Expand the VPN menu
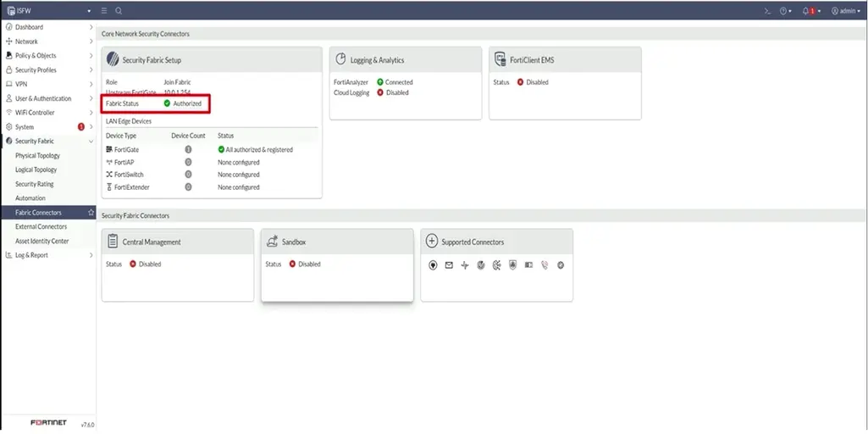 (x=48, y=84)
